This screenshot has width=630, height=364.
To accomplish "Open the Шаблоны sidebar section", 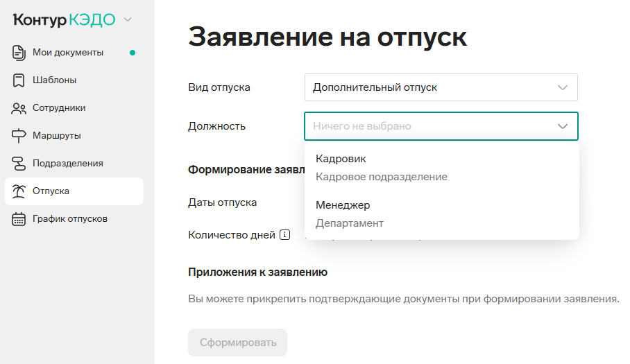I will click(x=54, y=80).
